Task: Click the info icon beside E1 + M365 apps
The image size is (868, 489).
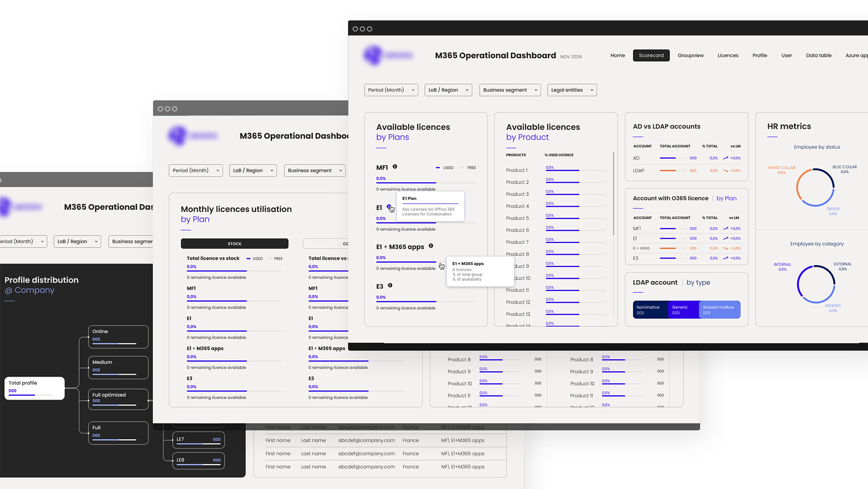Action: 431,246
